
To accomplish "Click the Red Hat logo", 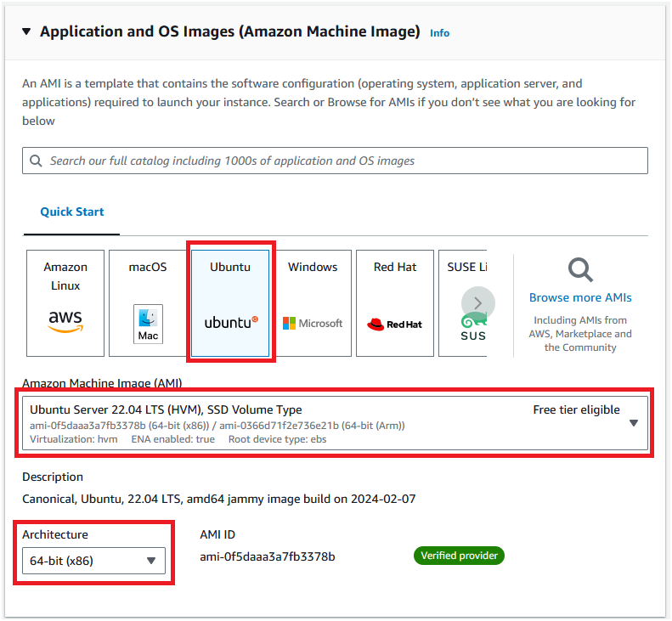I will pos(395,325).
